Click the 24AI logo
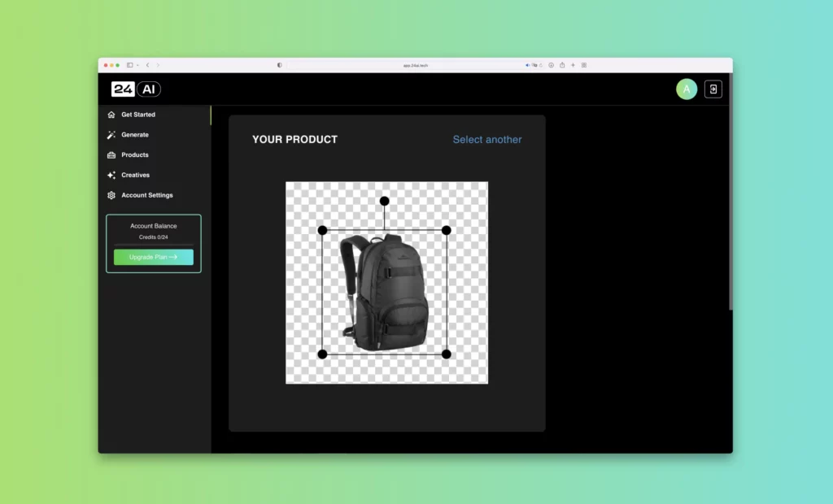This screenshot has width=833, height=504. pyautogui.click(x=136, y=89)
